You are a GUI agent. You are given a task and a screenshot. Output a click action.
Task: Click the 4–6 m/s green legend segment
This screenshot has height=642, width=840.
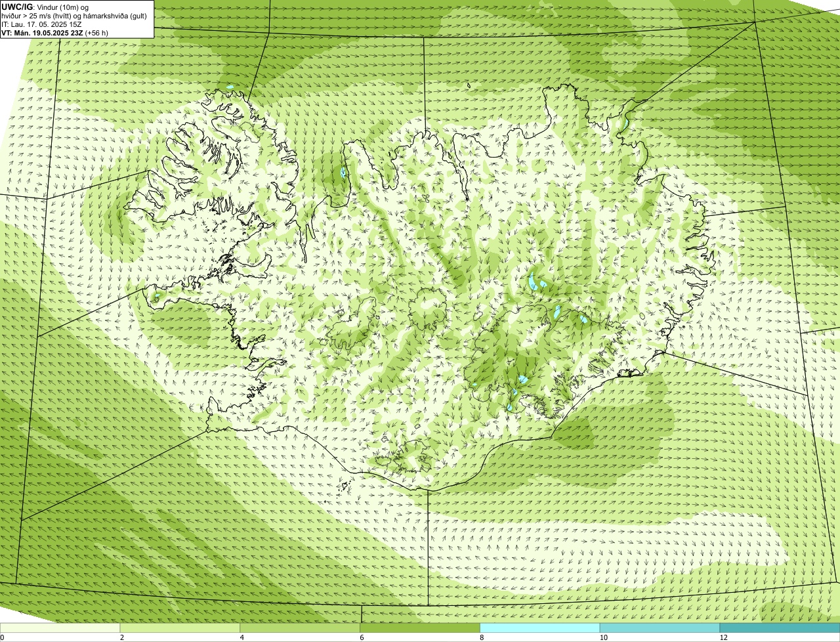click(x=300, y=628)
